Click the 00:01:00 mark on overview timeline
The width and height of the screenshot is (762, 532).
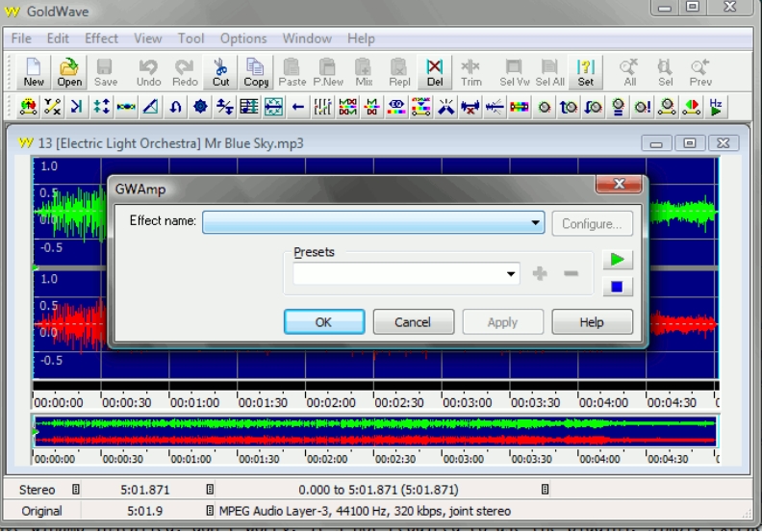coord(191,459)
